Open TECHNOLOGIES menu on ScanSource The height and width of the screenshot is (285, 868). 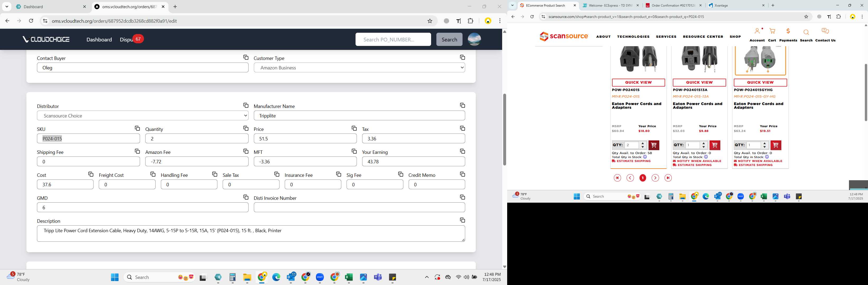(633, 37)
